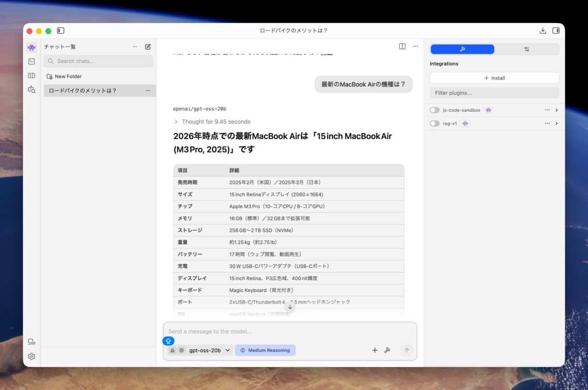The width and height of the screenshot is (588, 390).
Task: Open the Discover models search icon
Action: tap(31, 90)
